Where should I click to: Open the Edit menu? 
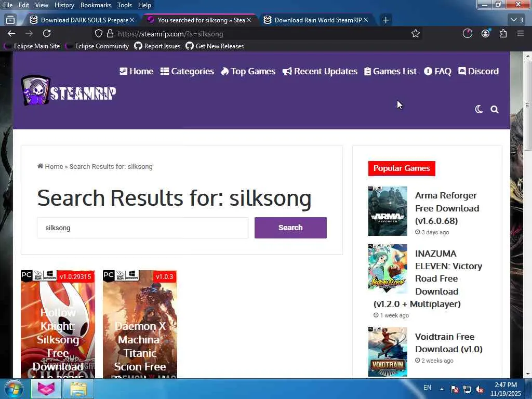[24, 5]
